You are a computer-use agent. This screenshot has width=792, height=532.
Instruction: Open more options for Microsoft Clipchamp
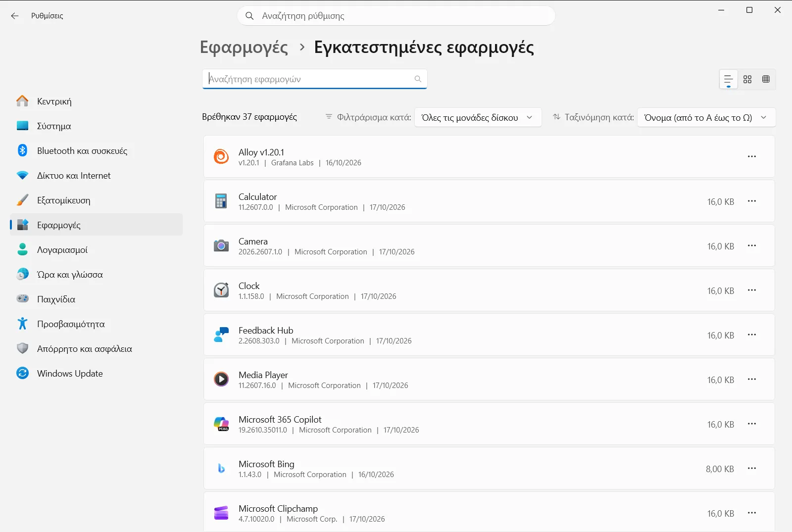click(x=752, y=513)
